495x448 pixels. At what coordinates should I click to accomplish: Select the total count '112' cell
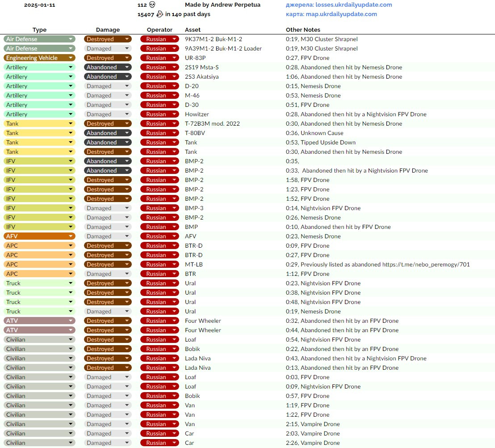(x=142, y=5)
